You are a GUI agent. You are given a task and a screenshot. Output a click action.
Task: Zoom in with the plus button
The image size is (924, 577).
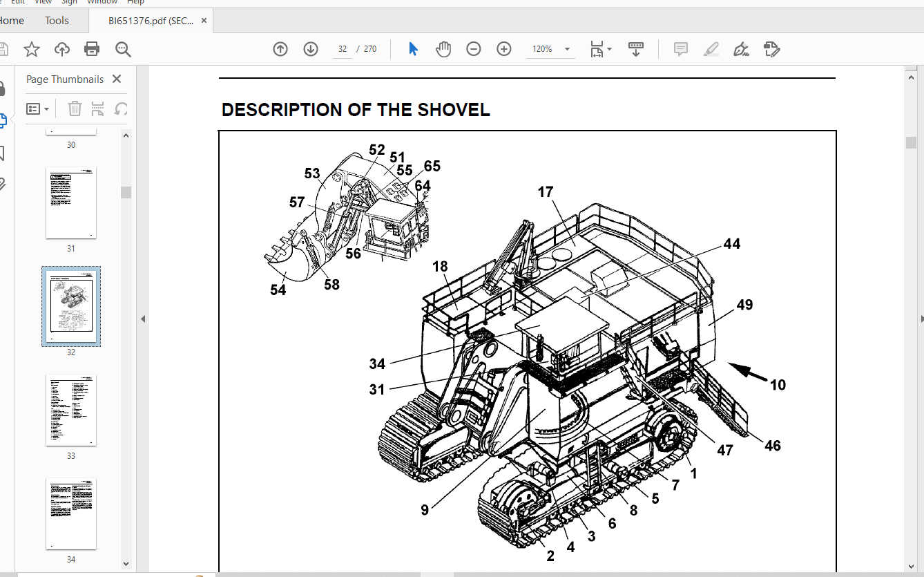[x=504, y=49]
